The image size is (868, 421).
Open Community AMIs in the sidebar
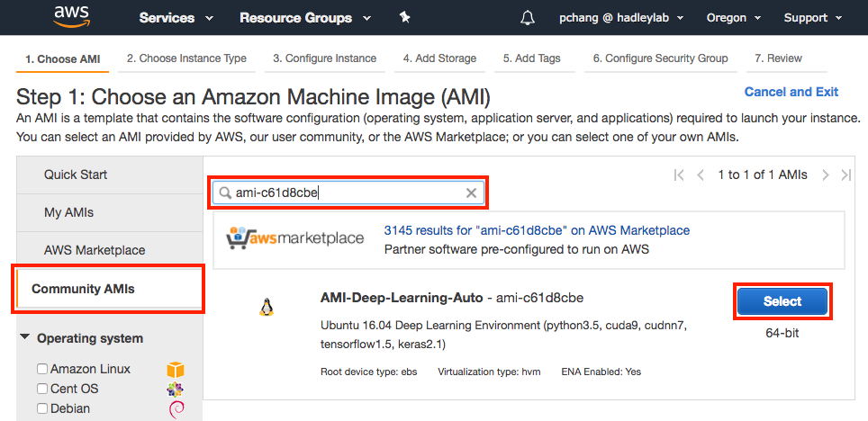tap(110, 289)
